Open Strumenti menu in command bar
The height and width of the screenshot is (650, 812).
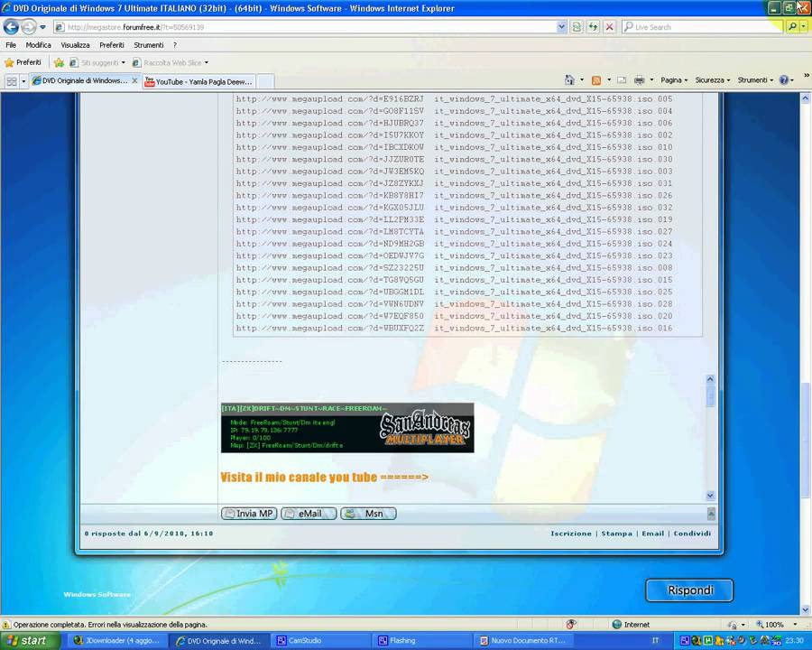(755, 79)
